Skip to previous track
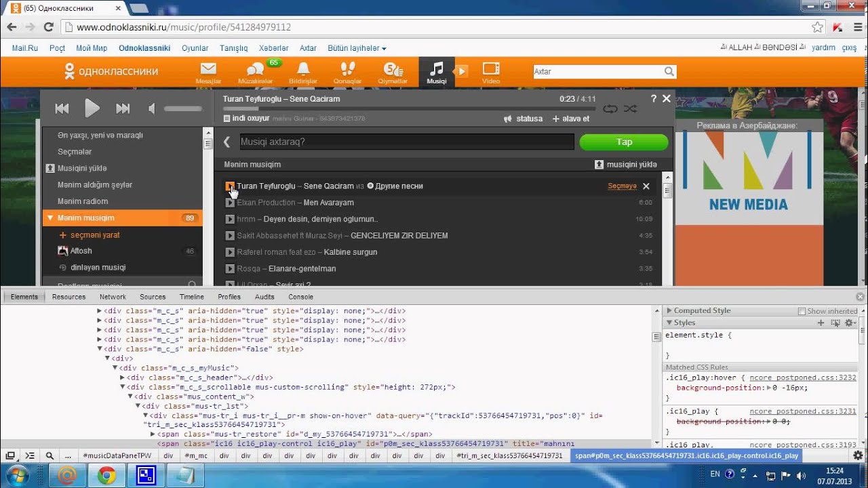 pyautogui.click(x=62, y=108)
